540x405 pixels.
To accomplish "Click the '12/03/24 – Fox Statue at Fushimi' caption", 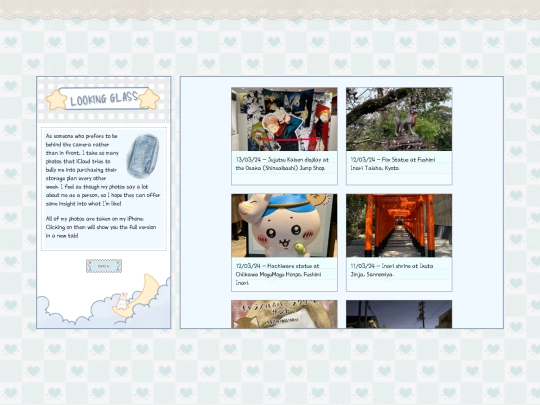I will 393,164.
